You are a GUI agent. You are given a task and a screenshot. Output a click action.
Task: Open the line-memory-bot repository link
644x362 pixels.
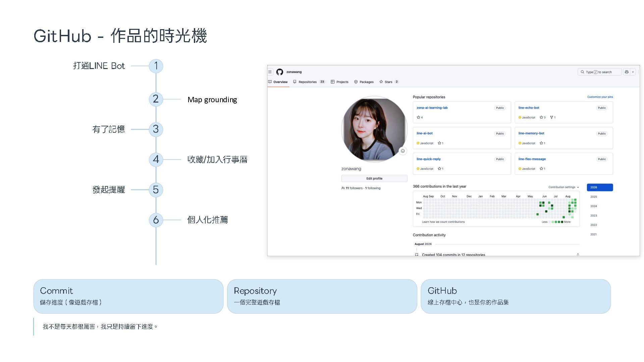[531, 133]
